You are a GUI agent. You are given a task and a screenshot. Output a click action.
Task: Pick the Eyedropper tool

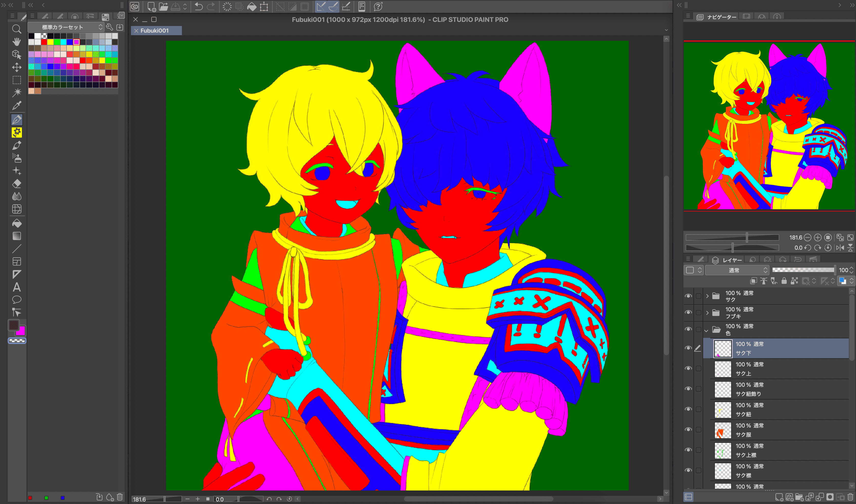coord(17,106)
